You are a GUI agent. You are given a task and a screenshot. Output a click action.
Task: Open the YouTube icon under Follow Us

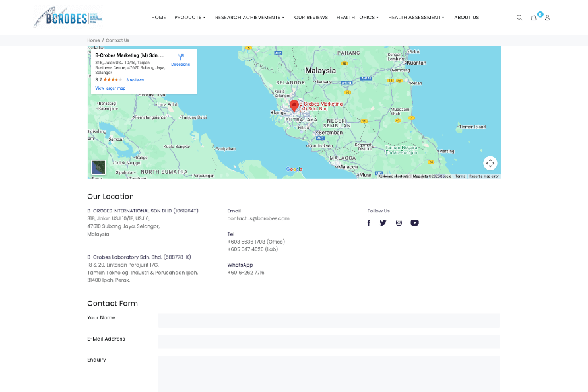414,223
